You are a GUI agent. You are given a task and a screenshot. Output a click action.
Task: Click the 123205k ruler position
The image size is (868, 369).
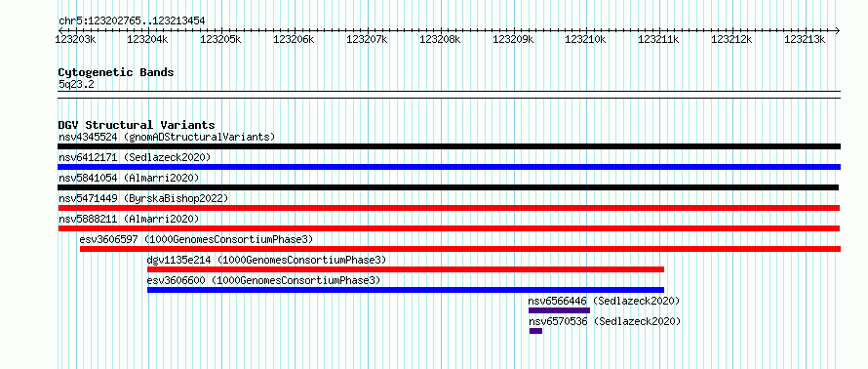220,39
